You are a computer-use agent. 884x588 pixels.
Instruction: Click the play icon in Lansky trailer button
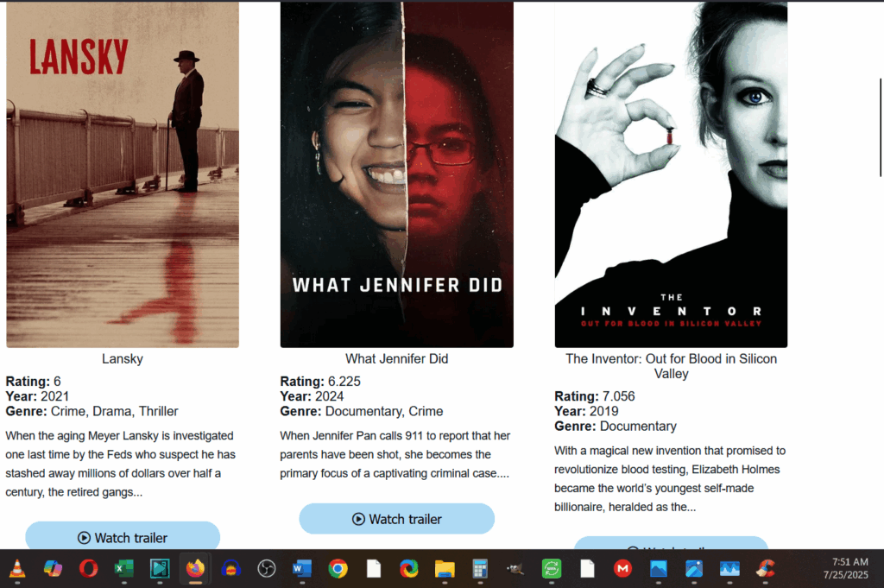point(84,538)
